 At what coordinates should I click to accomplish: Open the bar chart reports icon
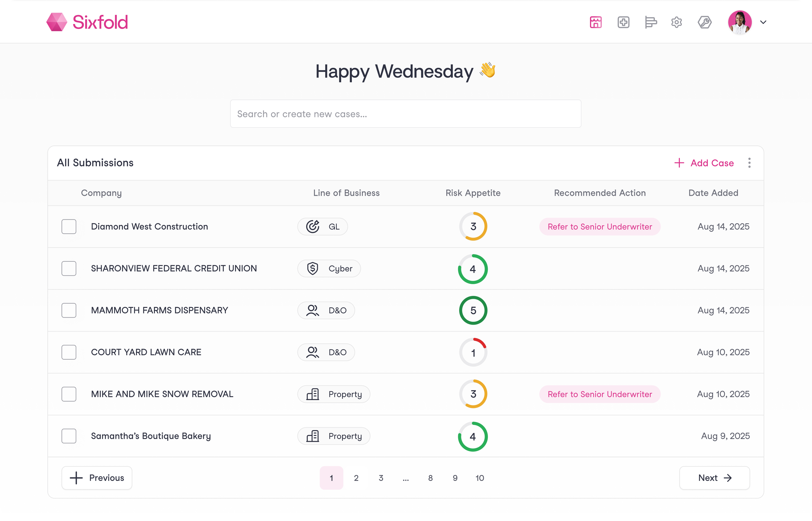tap(651, 22)
